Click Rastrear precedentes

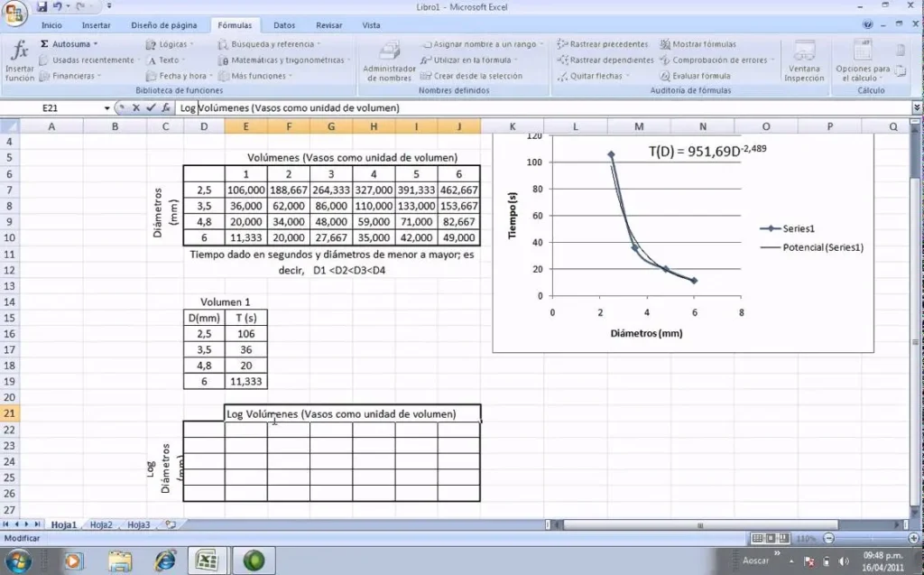[x=602, y=44]
